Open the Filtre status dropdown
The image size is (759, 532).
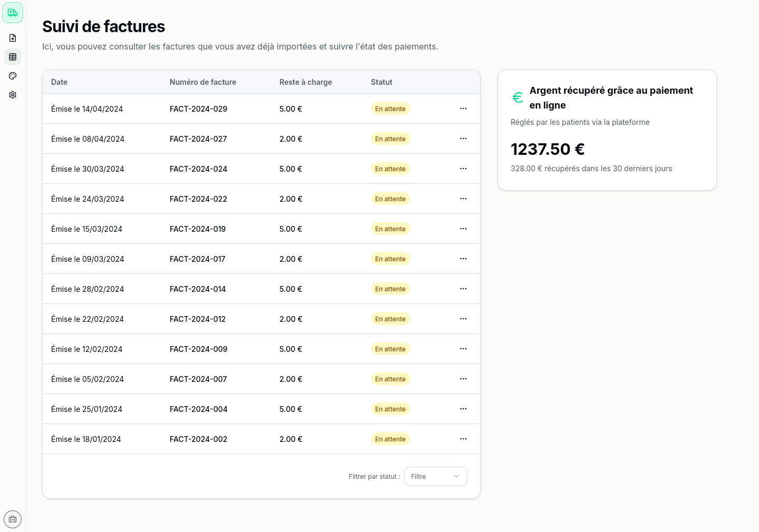pos(436,476)
